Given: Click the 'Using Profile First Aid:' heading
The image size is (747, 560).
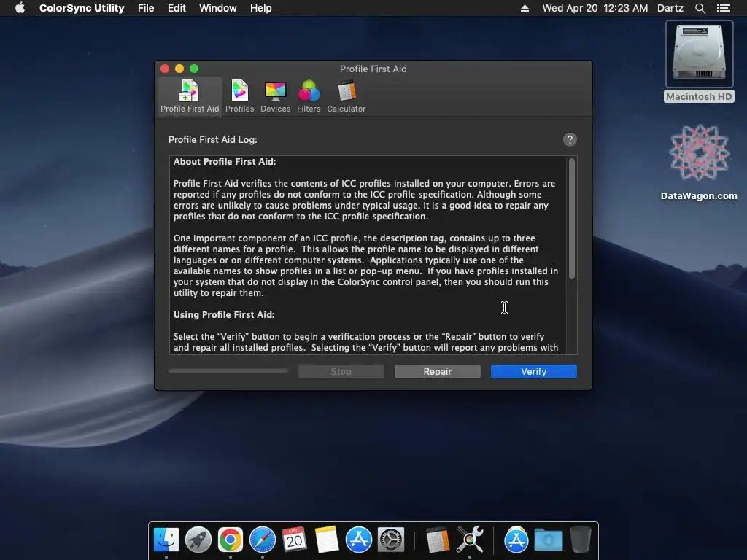Looking at the screenshot, I should click(224, 315).
